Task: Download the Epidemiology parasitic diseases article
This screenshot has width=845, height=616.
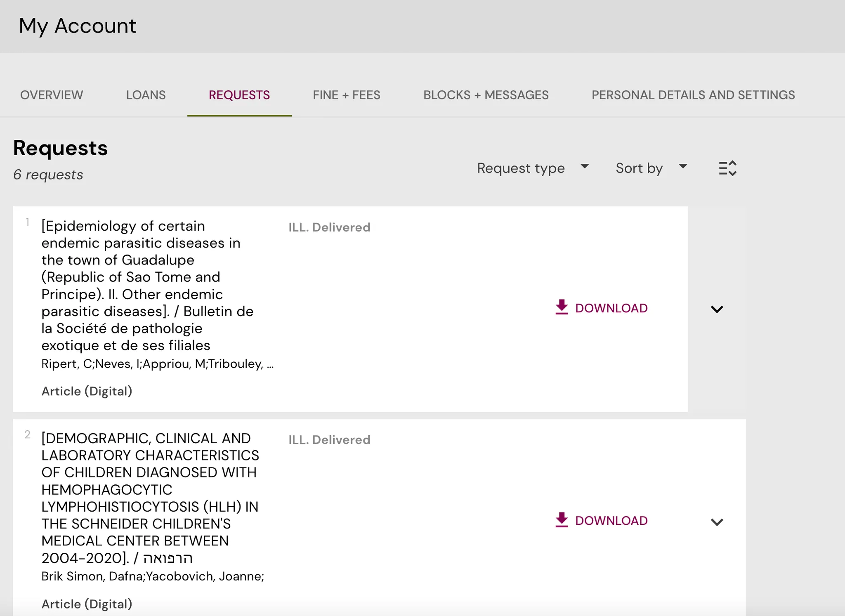Action: pos(602,308)
